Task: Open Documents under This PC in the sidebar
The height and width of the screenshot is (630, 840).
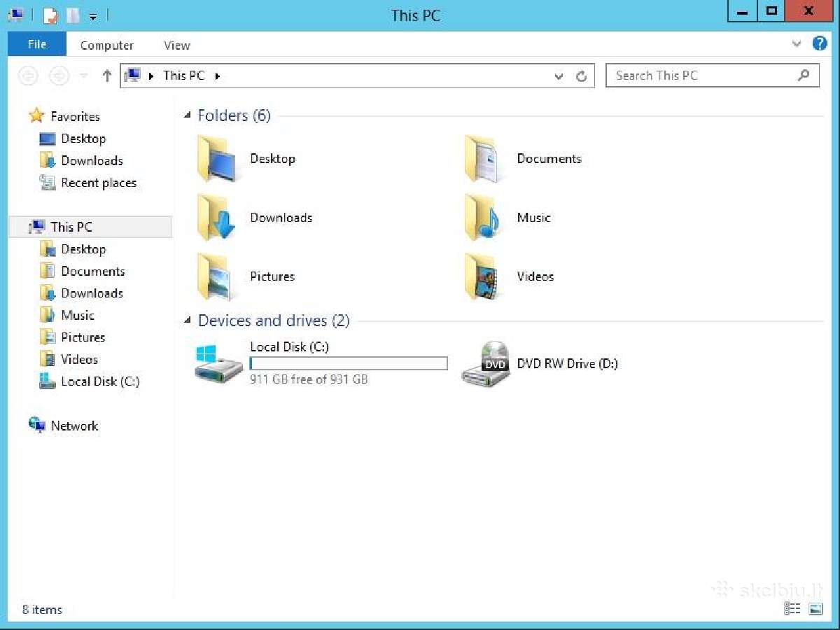Action: [x=83, y=271]
